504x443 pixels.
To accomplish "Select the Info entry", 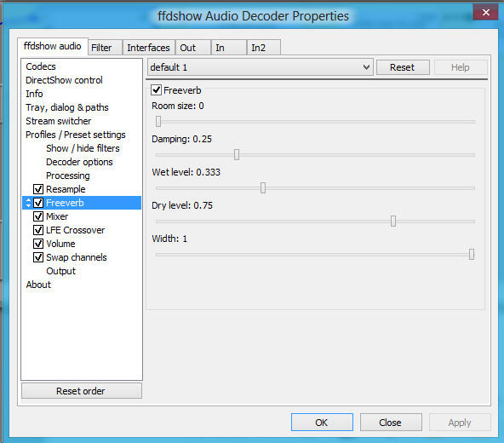I will pyautogui.click(x=34, y=94).
